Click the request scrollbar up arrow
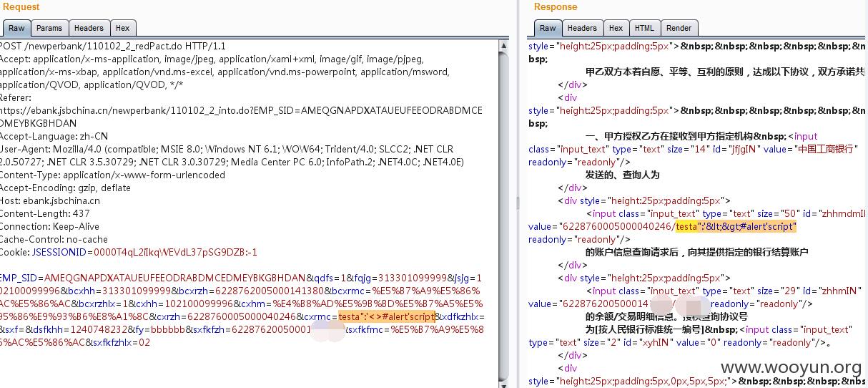 click(503, 45)
